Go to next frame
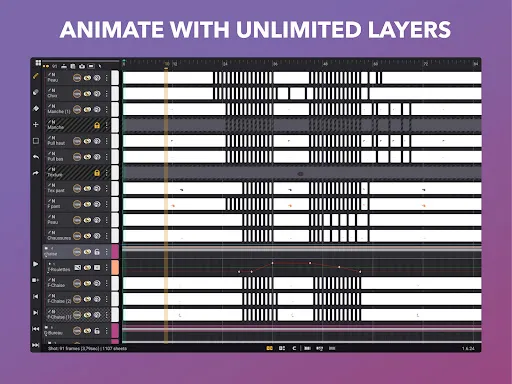 tap(36, 312)
